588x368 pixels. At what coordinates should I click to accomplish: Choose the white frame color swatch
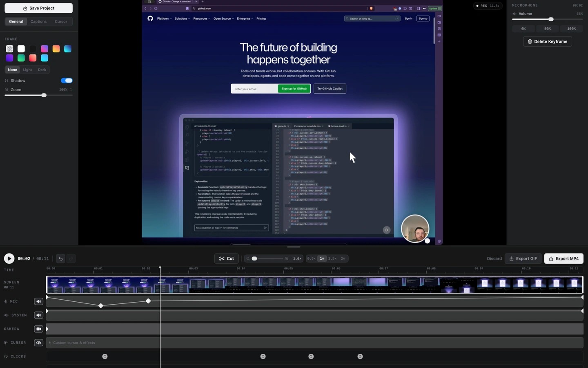21,49
